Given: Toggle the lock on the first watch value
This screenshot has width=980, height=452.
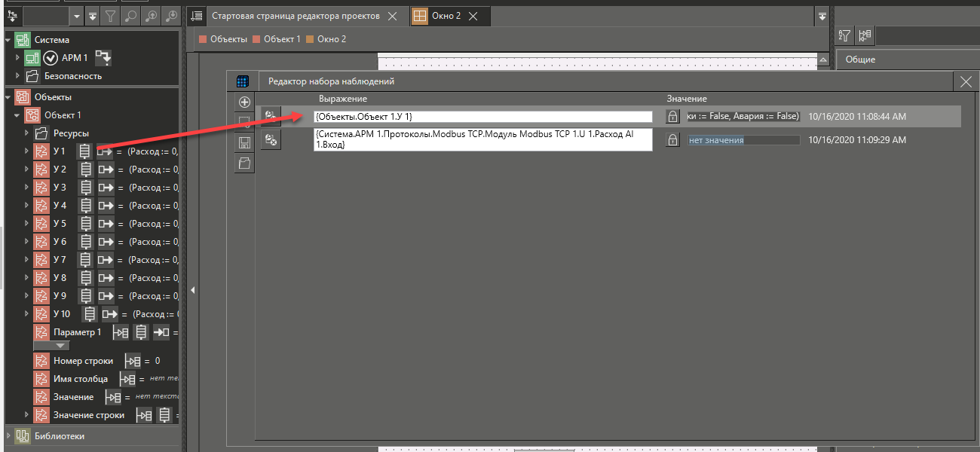Looking at the screenshot, I should pos(672,117).
